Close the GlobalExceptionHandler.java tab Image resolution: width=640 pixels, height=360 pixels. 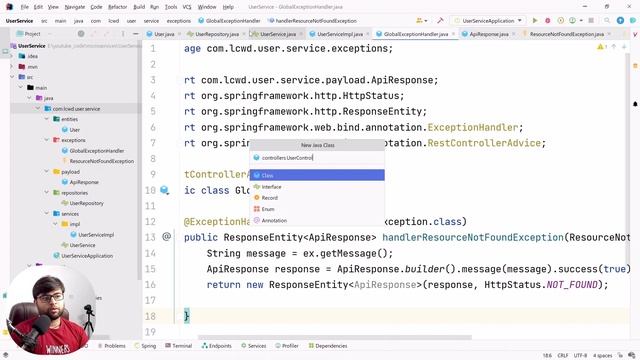tap(453, 34)
